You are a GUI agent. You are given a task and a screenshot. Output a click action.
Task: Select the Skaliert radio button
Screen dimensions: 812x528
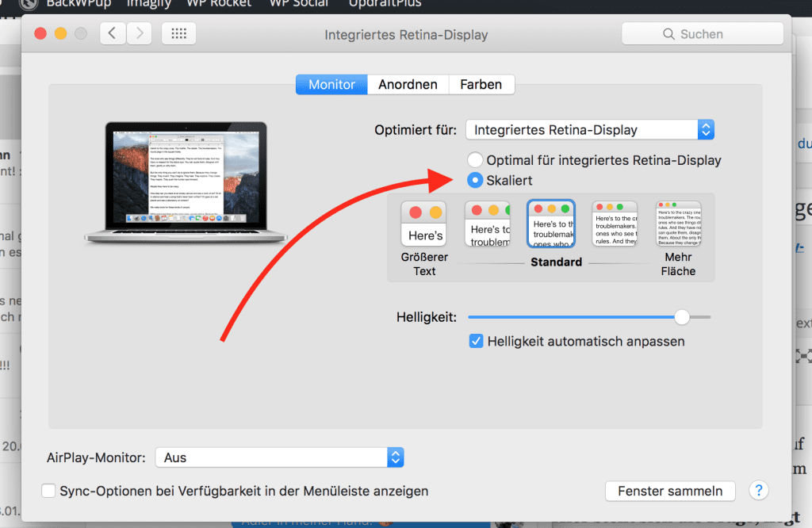pyautogui.click(x=475, y=181)
